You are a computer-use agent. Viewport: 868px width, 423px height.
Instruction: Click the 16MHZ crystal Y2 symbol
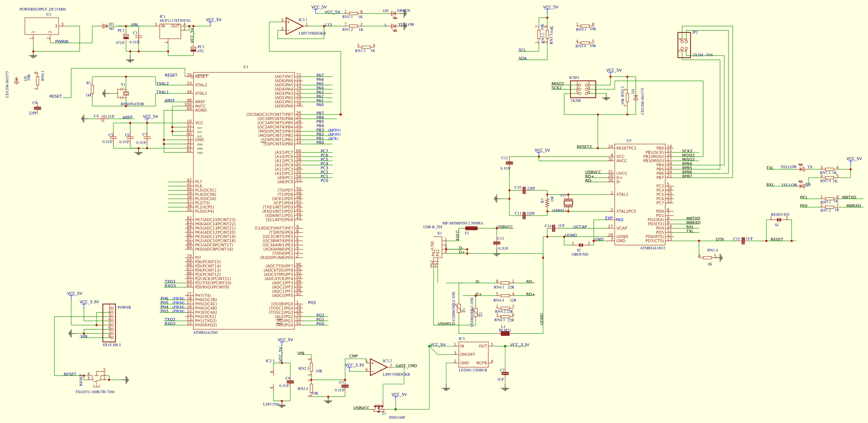pos(569,204)
